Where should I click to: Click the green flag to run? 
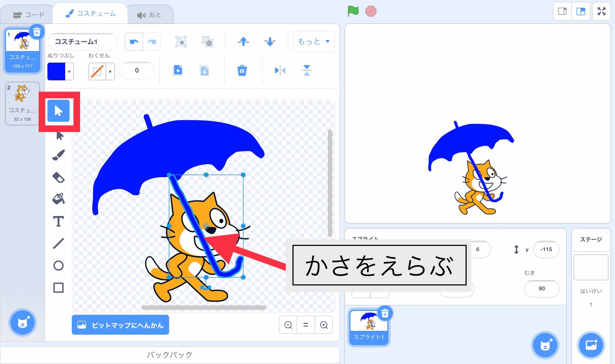[x=353, y=11]
